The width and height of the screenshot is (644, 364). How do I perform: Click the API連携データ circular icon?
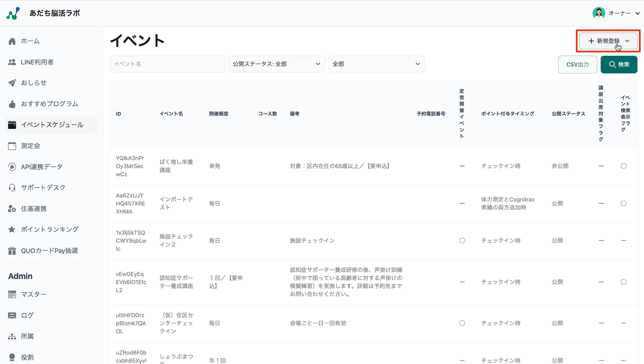point(12,167)
